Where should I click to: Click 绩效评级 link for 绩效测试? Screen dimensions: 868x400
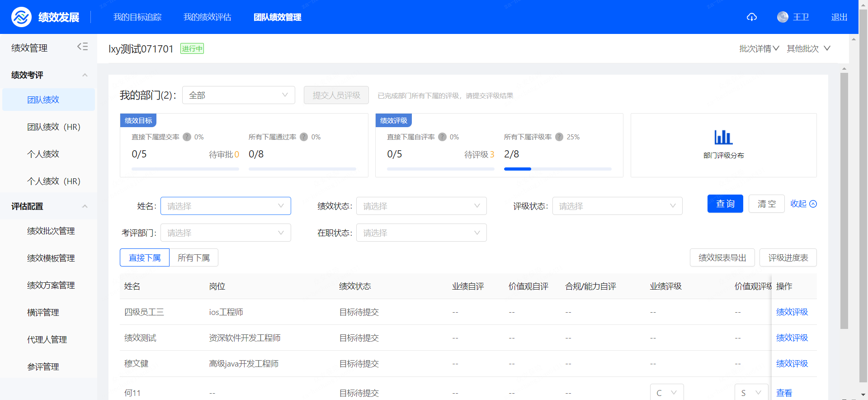pyautogui.click(x=792, y=338)
